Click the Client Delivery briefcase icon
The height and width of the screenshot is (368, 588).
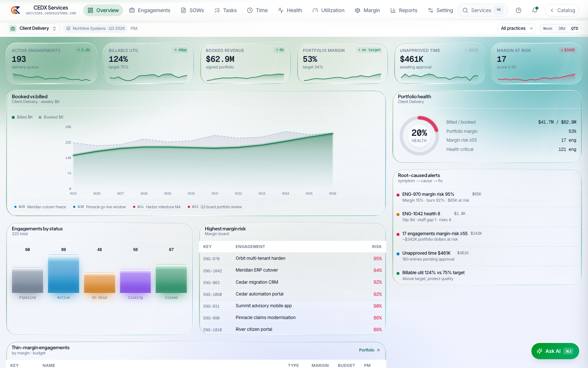click(x=13, y=28)
